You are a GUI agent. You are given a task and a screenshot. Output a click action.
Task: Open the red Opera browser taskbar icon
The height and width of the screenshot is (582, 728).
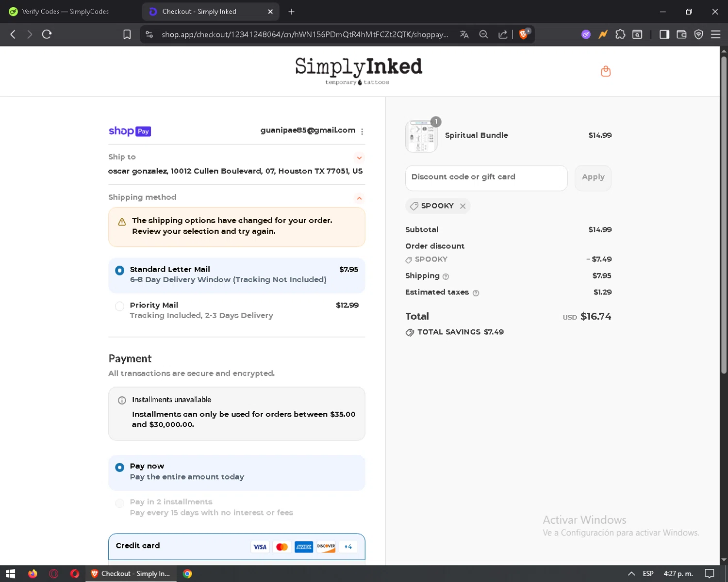75,574
